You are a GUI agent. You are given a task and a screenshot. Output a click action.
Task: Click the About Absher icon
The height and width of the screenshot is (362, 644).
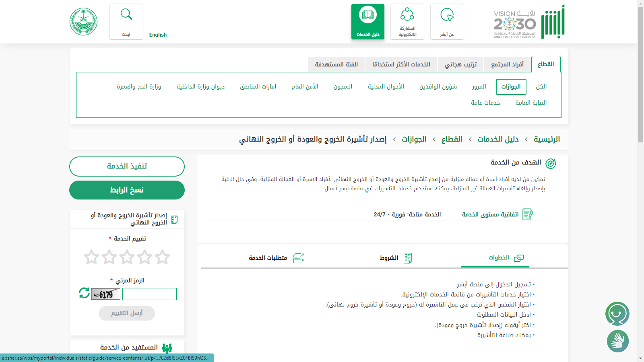[447, 15]
